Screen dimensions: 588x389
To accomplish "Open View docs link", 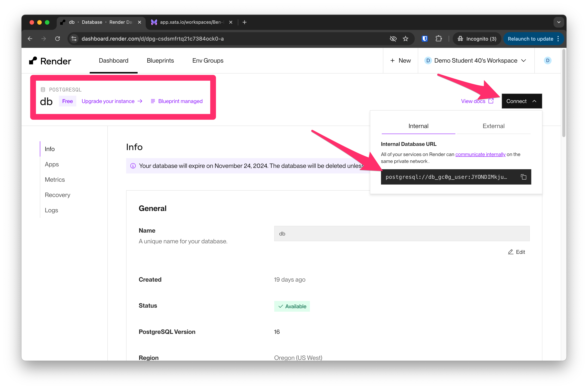I will coord(477,101).
